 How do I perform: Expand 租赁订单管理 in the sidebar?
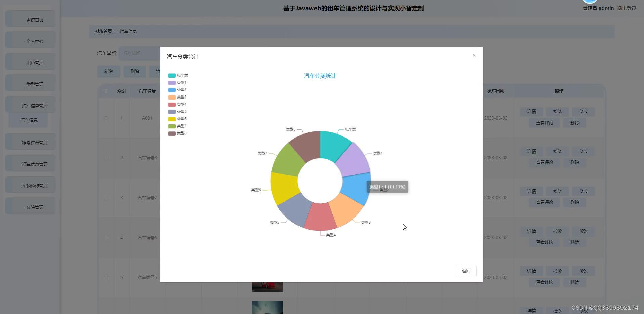[x=30, y=142]
